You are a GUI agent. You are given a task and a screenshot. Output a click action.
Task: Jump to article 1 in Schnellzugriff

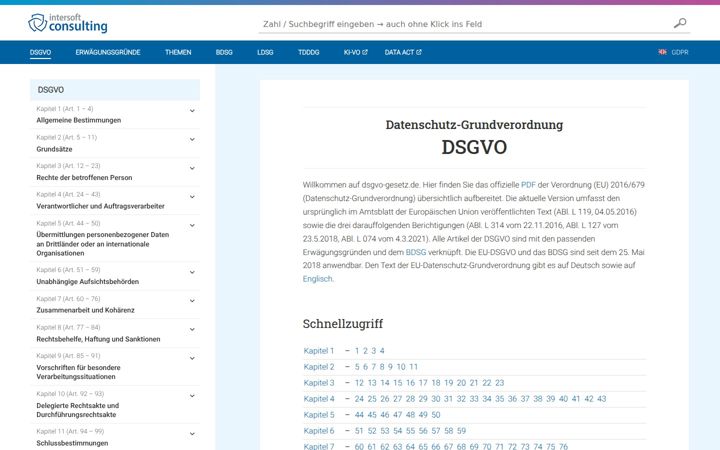point(357,351)
